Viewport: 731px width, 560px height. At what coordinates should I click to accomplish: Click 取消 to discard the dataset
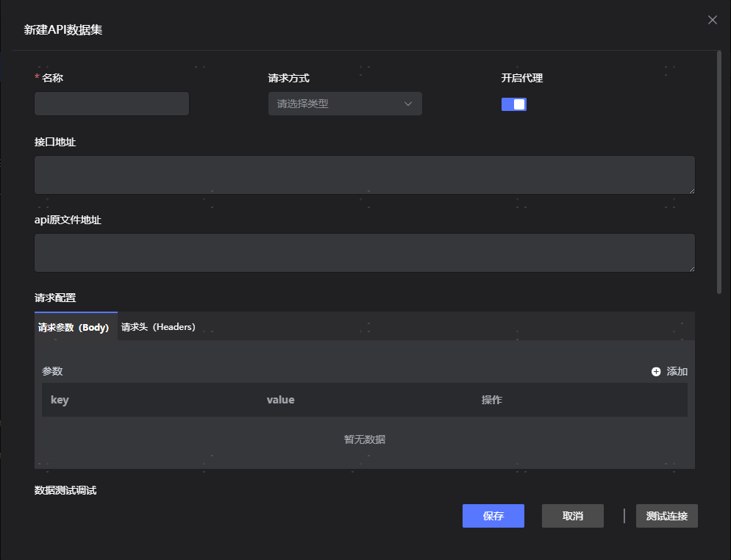coord(572,516)
